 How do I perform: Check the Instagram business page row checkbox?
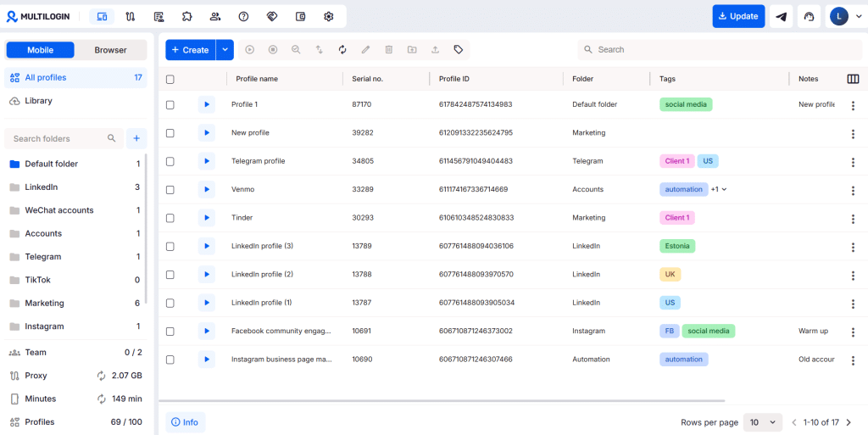click(x=170, y=360)
